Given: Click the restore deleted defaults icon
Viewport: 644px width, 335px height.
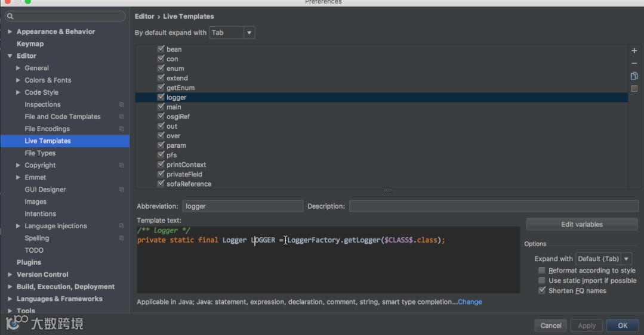Looking at the screenshot, I should tap(634, 89).
